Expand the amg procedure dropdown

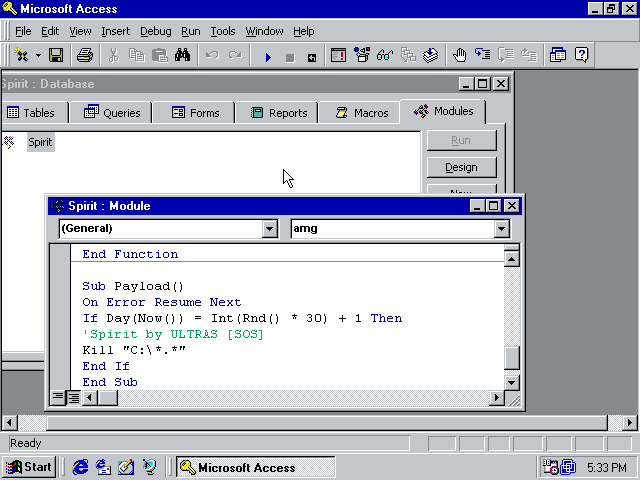pyautogui.click(x=502, y=229)
